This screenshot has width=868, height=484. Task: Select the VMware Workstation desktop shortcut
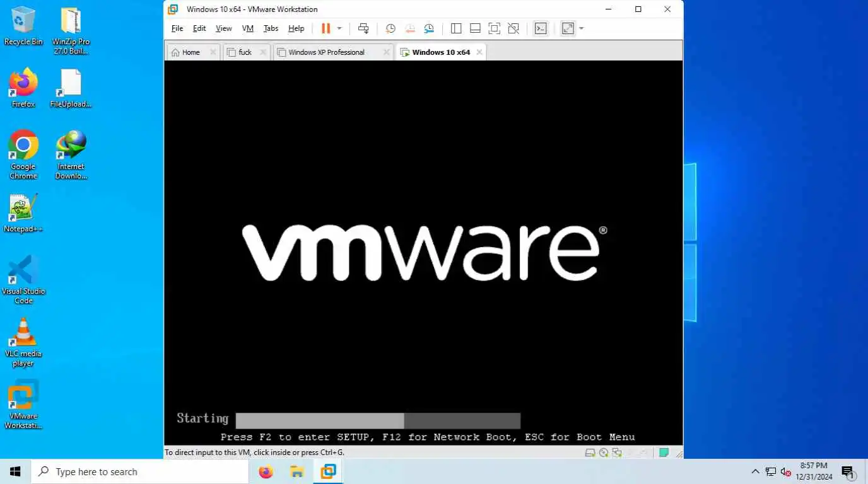pos(23,405)
